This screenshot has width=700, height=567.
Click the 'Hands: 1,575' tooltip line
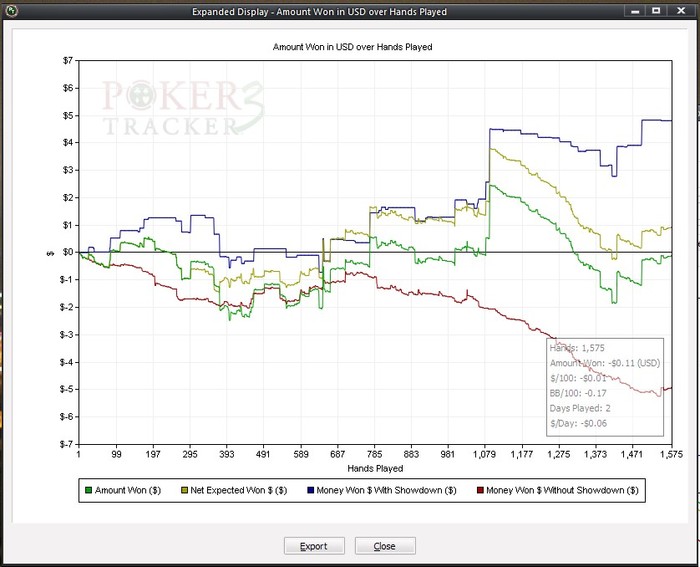(x=577, y=348)
